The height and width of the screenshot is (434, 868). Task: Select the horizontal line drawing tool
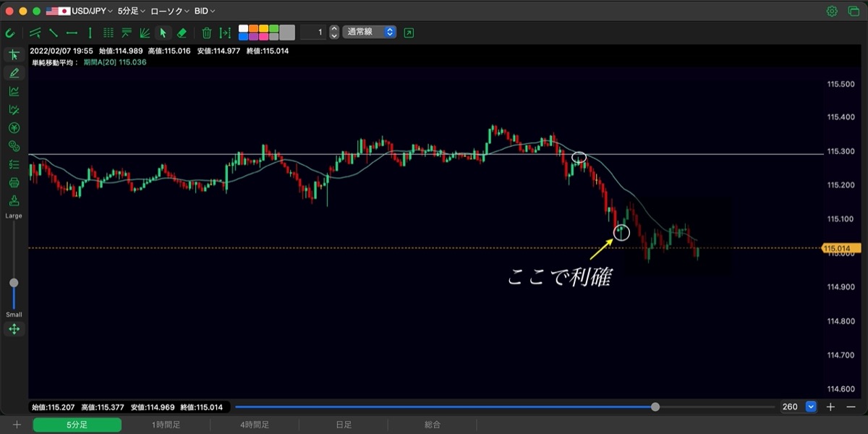[72, 33]
